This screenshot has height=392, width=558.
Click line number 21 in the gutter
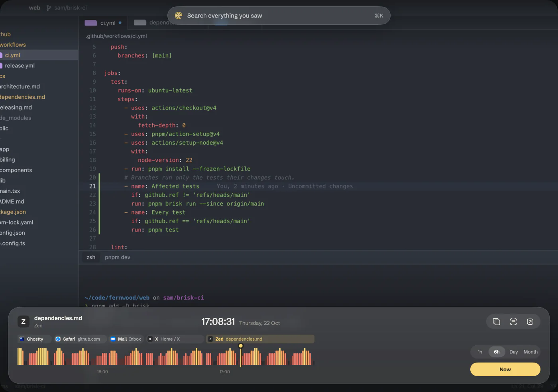click(x=92, y=186)
